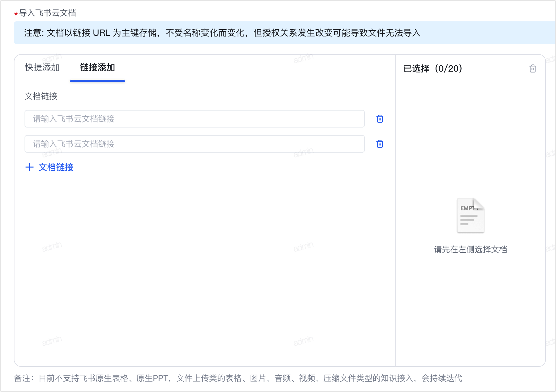
Task: Clear all selected documents with trash icon
Action: [x=532, y=68]
